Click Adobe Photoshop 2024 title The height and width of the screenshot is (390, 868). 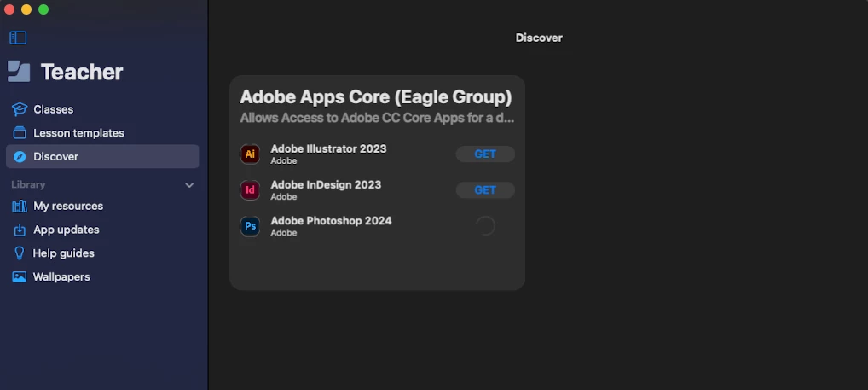tap(331, 220)
